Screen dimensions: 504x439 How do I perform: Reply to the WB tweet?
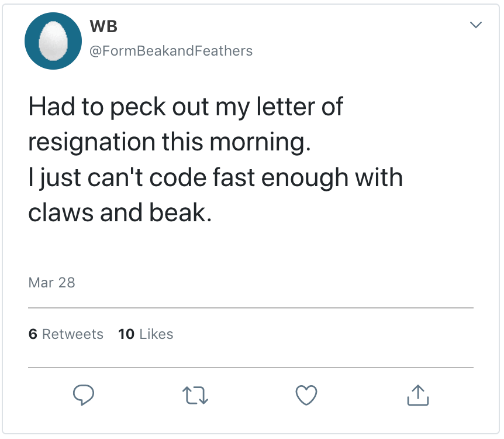point(84,396)
